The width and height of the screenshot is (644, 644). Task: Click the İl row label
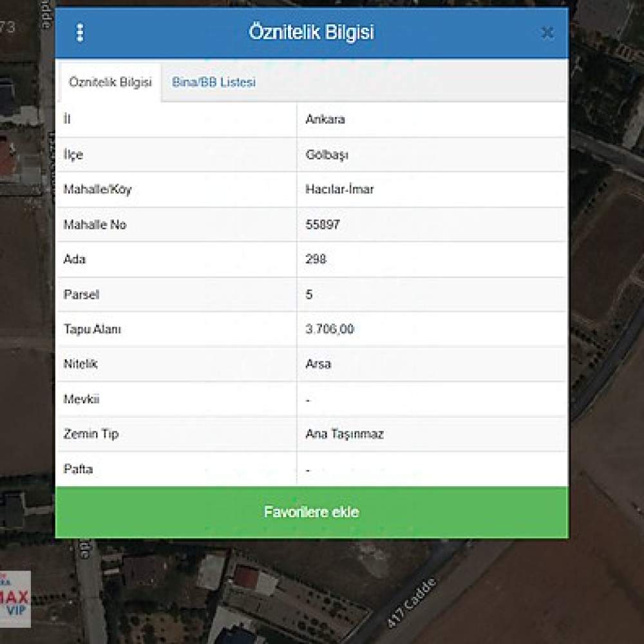67,119
